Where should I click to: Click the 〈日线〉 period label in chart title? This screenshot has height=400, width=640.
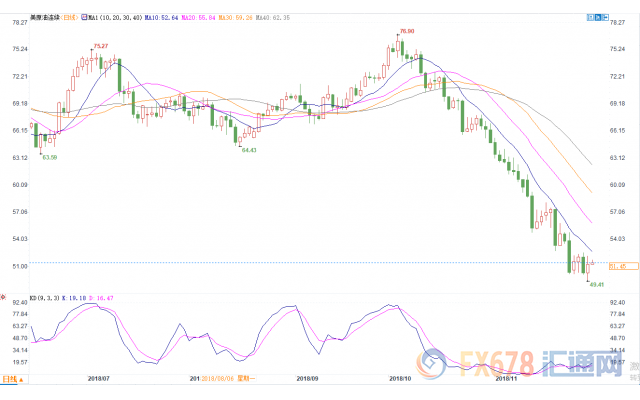[69, 17]
